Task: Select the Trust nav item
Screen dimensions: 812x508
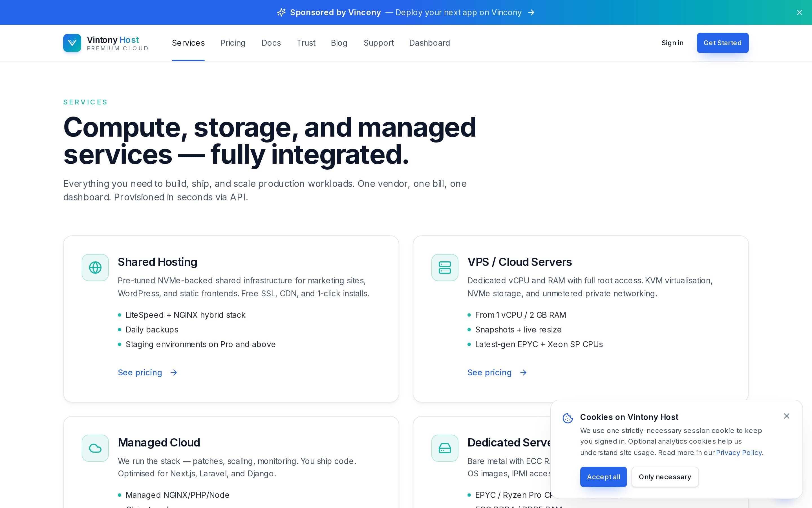Action: pyautogui.click(x=306, y=43)
